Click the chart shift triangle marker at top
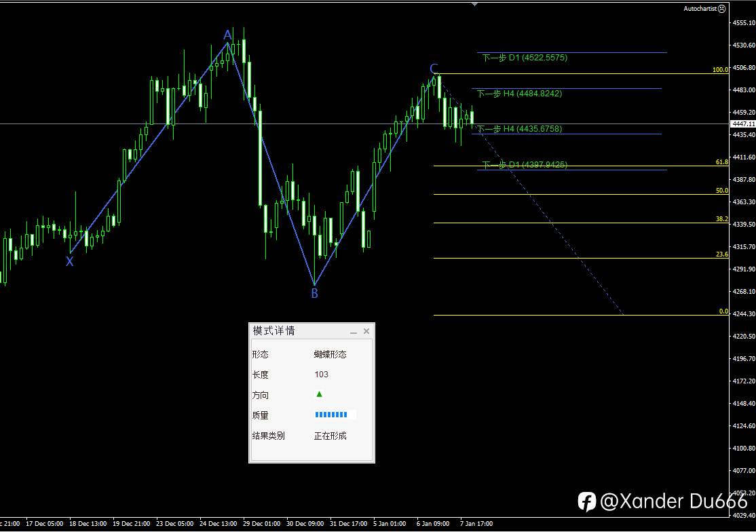The width and height of the screenshot is (756, 532). (x=475, y=4)
